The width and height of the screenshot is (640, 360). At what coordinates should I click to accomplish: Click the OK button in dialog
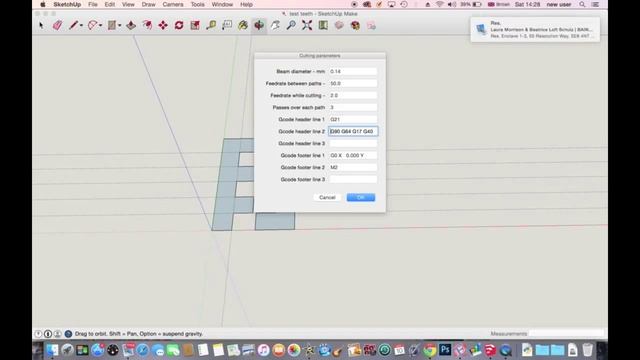[361, 198]
